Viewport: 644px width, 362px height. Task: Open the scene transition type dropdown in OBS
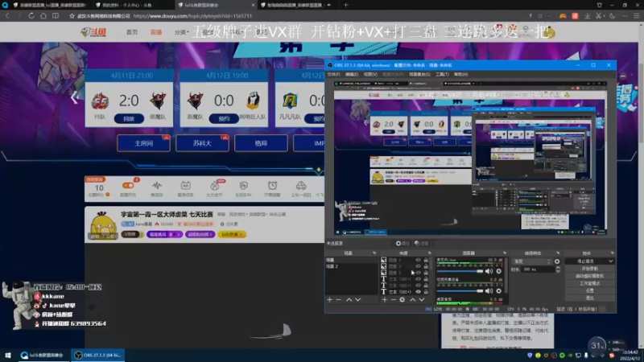point(532,261)
